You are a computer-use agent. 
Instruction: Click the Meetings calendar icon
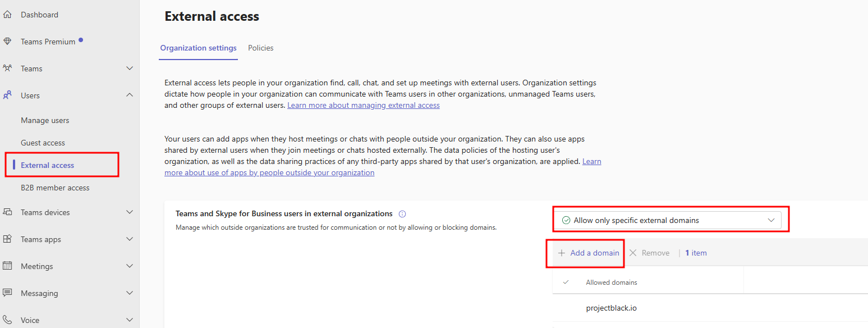(x=7, y=266)
